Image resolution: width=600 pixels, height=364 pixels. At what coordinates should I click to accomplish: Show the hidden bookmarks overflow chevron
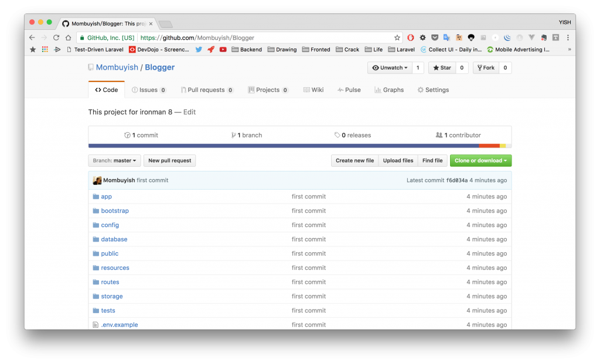click(x=570, y=49)
